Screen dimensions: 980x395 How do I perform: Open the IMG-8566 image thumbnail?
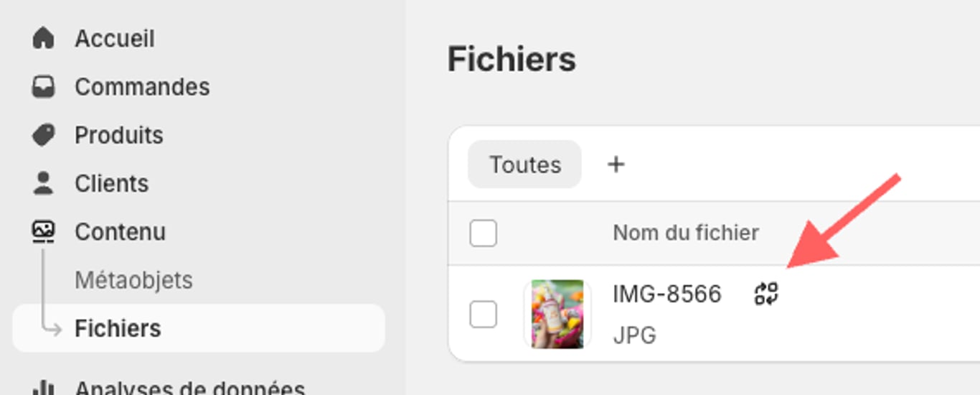tap(557, 314)
